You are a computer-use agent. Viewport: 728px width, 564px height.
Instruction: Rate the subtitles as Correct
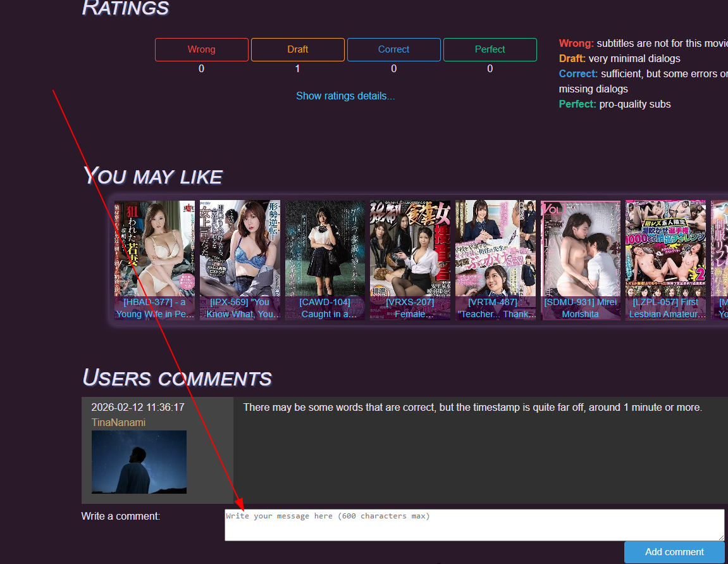[x=393, y=50]
